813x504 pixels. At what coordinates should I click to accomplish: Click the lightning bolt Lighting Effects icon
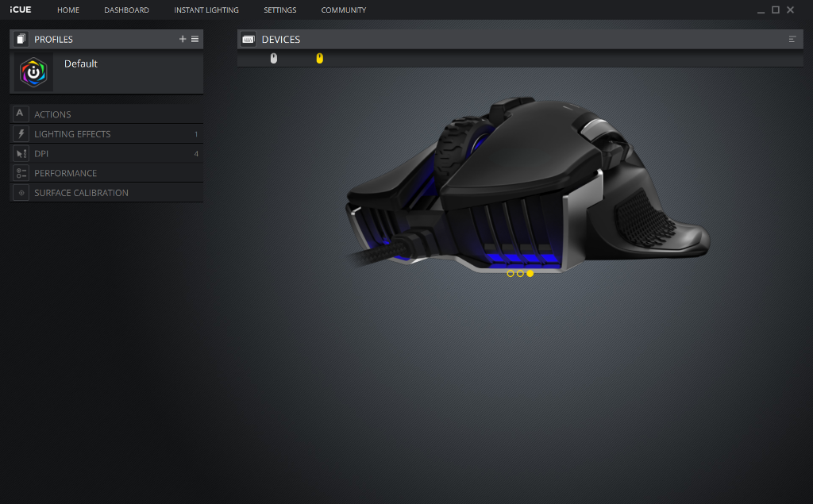21,133
